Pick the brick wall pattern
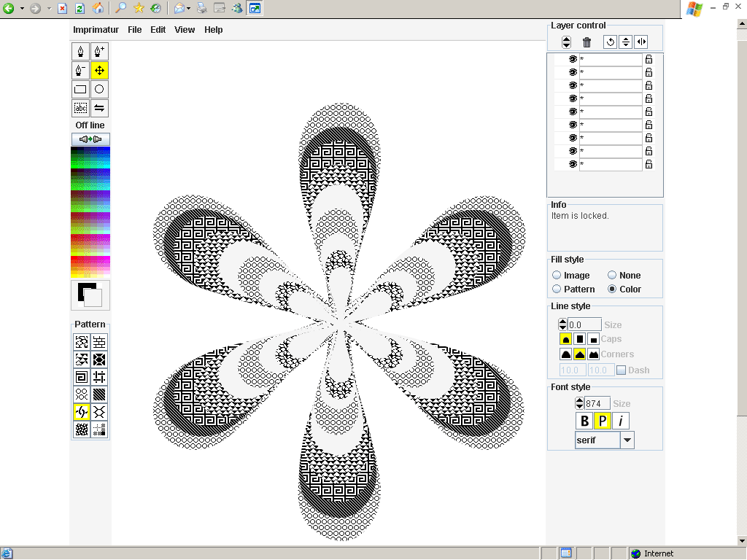Viewport: 747px width, 560px height. [x=100, y=341]
